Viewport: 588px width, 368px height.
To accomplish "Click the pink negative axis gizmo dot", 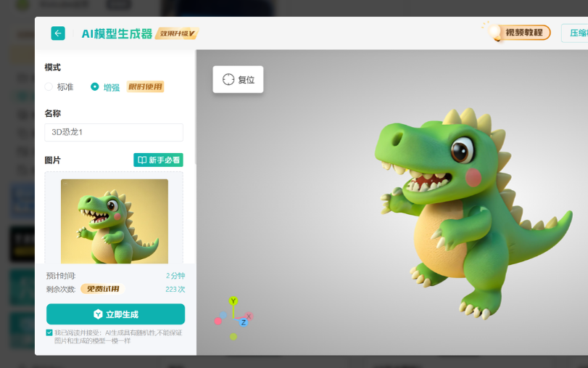I will click(218, 321).
